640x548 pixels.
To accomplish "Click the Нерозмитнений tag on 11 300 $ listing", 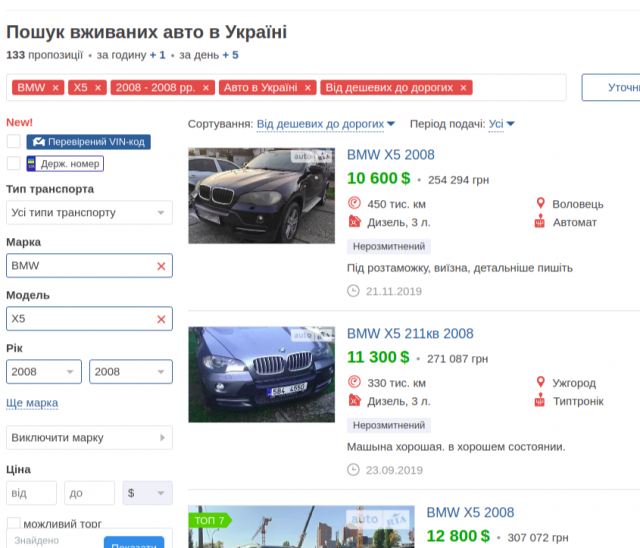I will 389,425.
